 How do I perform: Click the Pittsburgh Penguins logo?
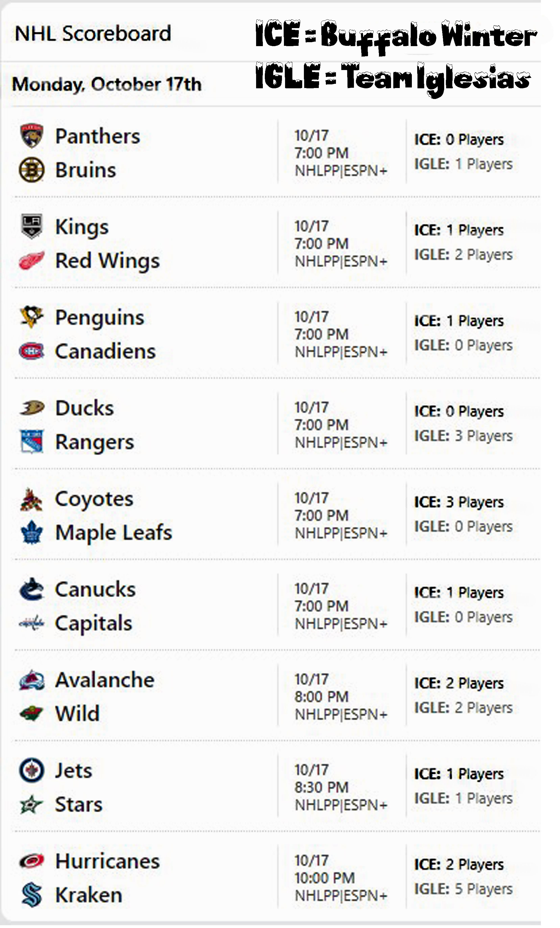point(32,317)
